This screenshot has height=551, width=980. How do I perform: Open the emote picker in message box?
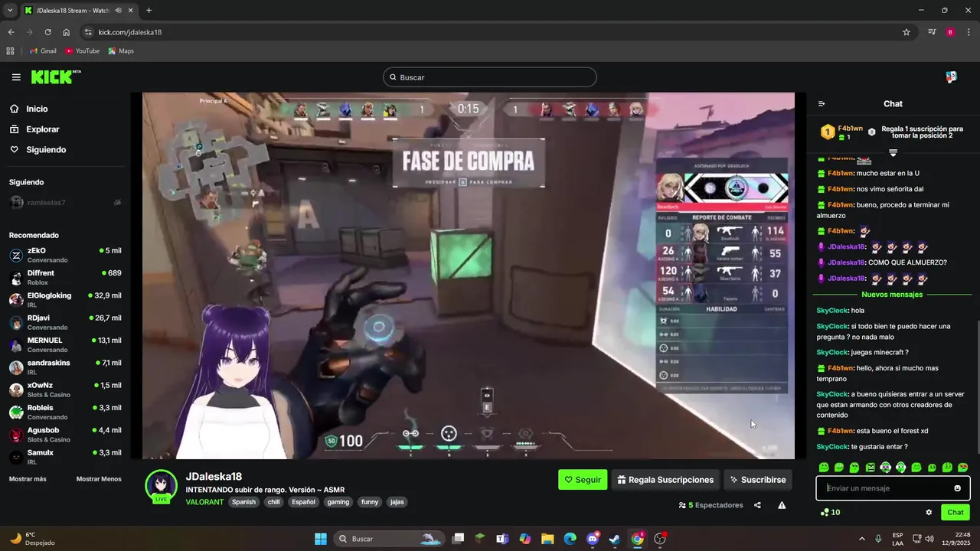point(957,488)
